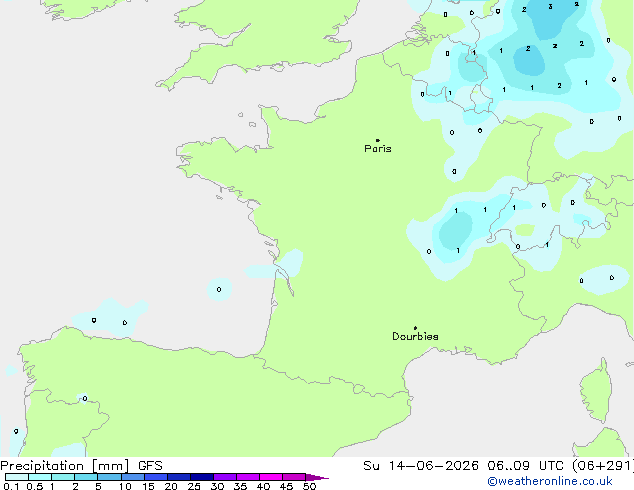Click the Paris city label
Image resolution: width=634 pixels, height=490 pixels.
tap(378, 149)
